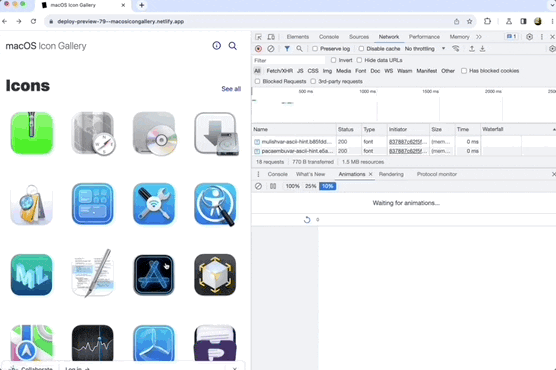Open the green Archive Utility zipper icon
Screen dimensions: 556x370
click(x=32, y=133)
